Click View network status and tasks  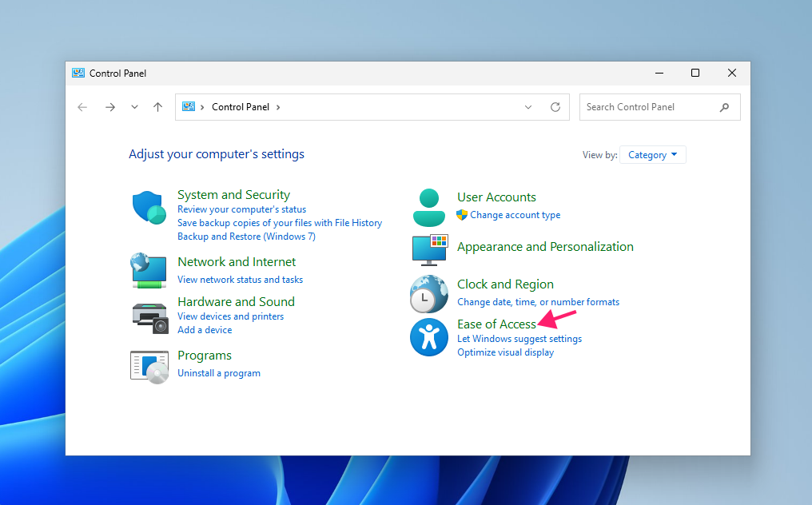point(241,280)
